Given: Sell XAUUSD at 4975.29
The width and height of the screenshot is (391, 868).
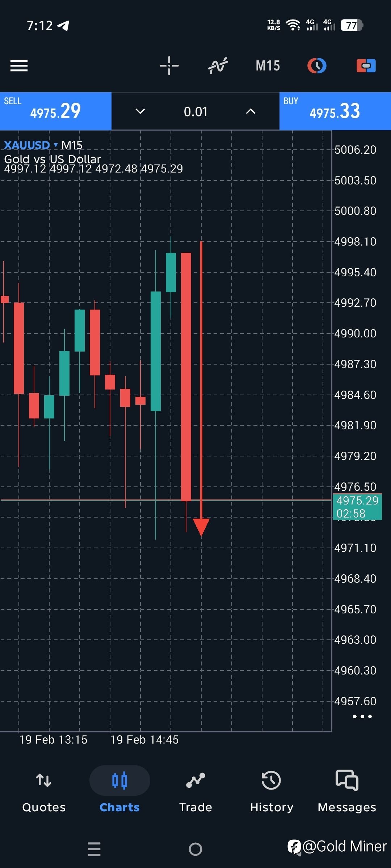Looking at the screenshot, I should click(55, 111).
